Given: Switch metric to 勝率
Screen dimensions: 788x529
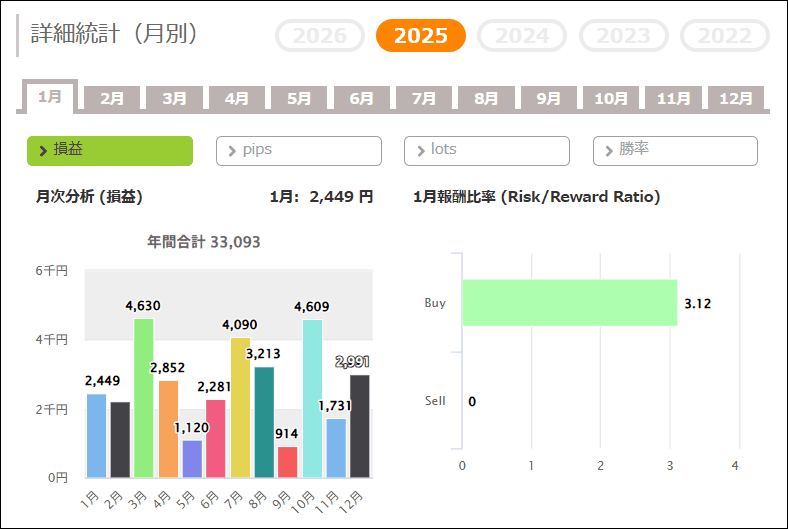Looking at the screenshot, I should pyautogui.click(x=675, y=150).
